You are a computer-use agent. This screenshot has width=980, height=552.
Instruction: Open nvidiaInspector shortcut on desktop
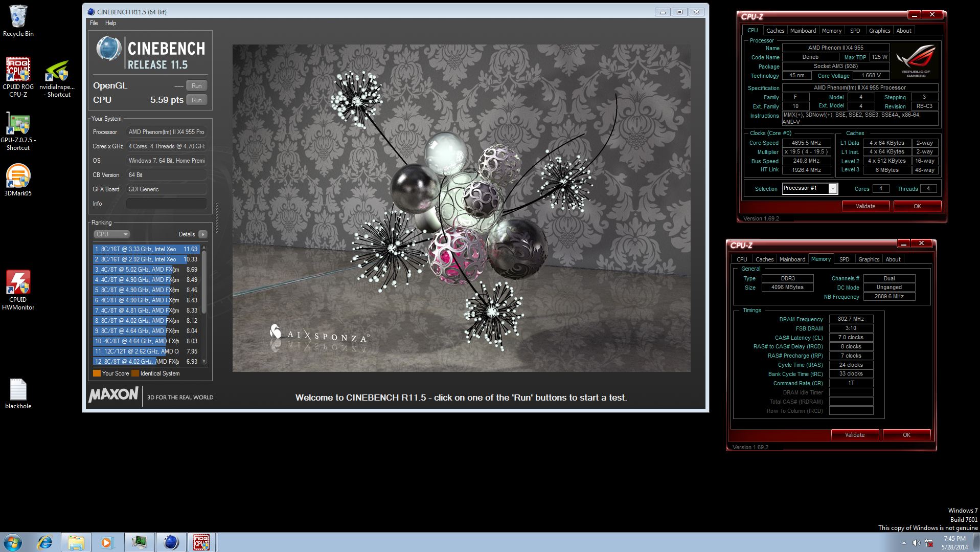coord(57,79)
